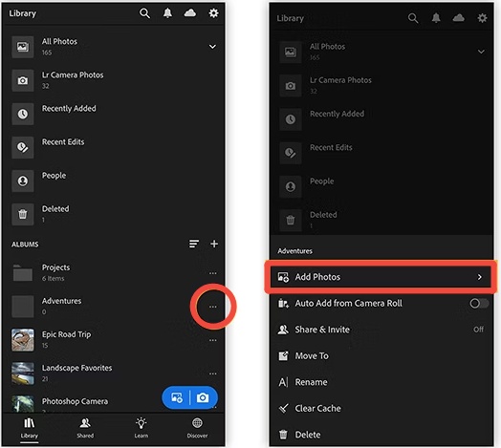This screenshot has height=448, width=501.
Task: Click the All Photos picture icon, left screen
Action: (23, 47)
